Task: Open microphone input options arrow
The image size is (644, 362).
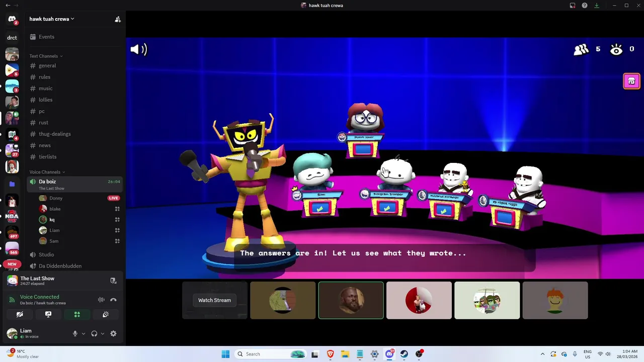Action: [x=84, y=333]
